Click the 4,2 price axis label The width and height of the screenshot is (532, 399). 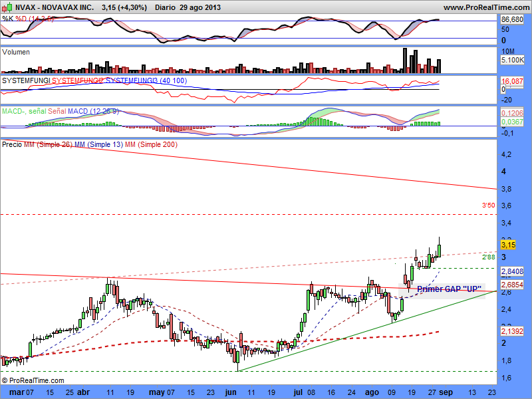pos(506,154)
